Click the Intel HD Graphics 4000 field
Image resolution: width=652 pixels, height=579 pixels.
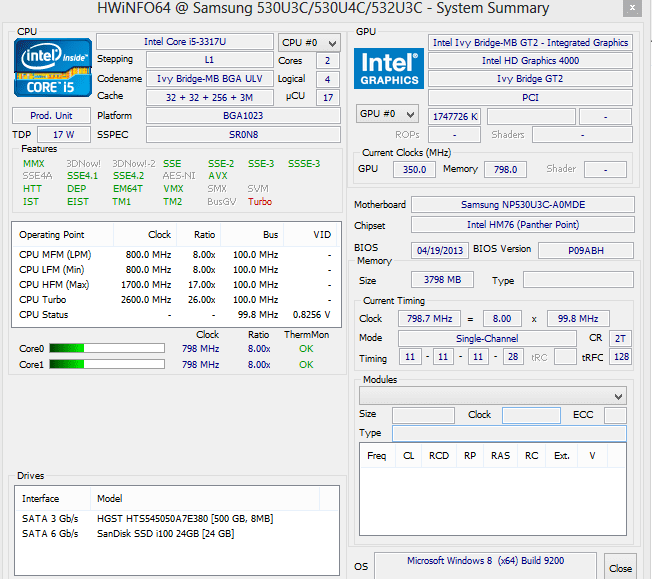pyautogui.click(x=530, y=61)
